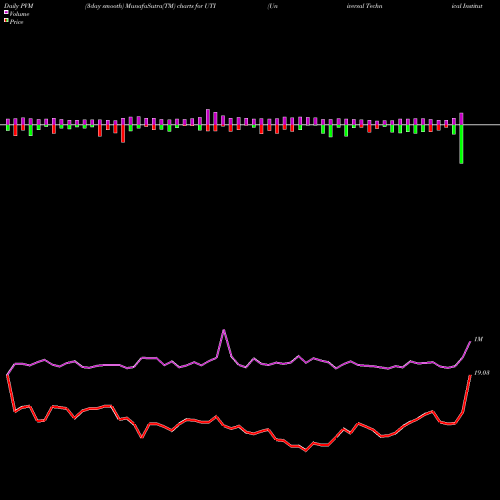Screen dimensions: 500x500
Task: Click the red-green Price legend swatch
Action: (x=6, y=21)
